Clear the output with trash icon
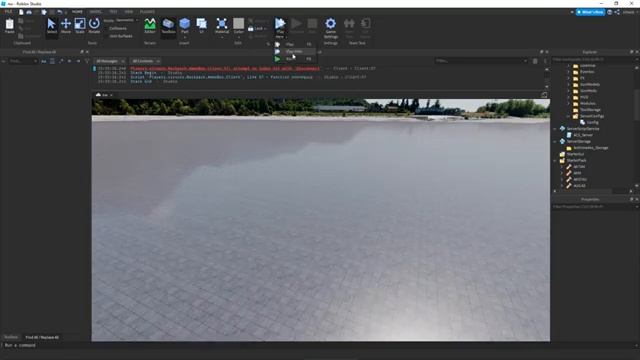Screen dimensions: 640x360 click(535, 61)
